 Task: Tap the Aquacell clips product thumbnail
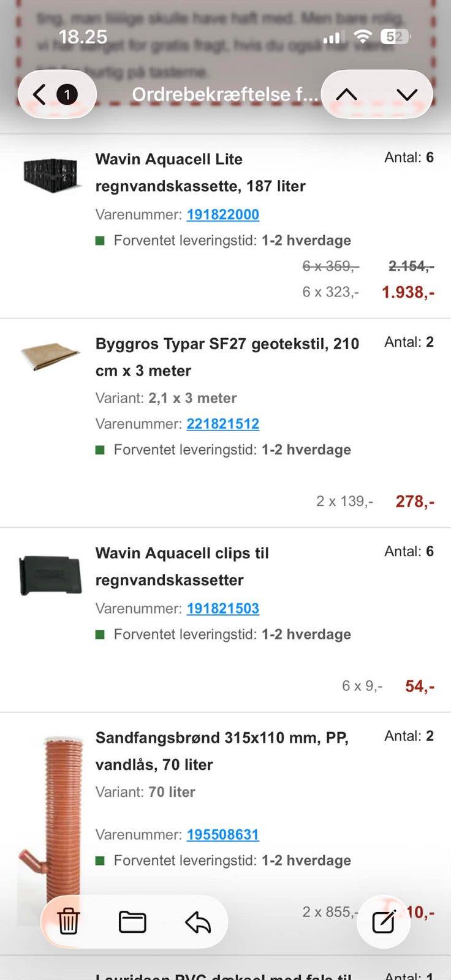pos(51,575)
